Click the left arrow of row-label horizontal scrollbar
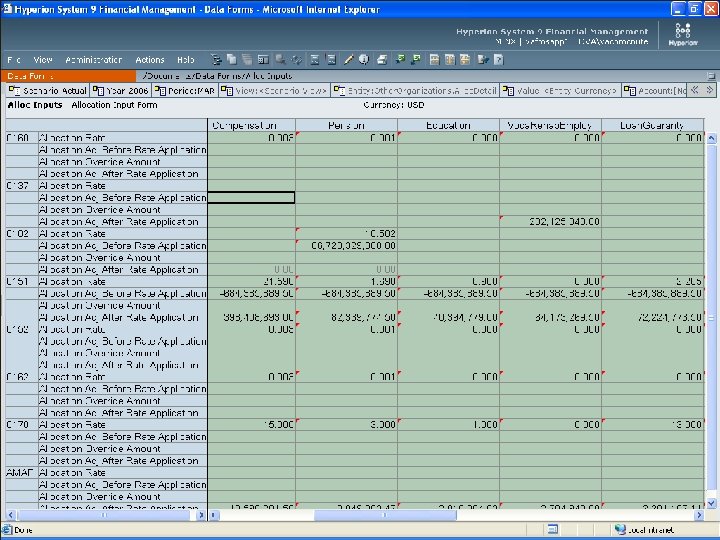The height and width of the screenshot is (540, 720). (11, 515)
